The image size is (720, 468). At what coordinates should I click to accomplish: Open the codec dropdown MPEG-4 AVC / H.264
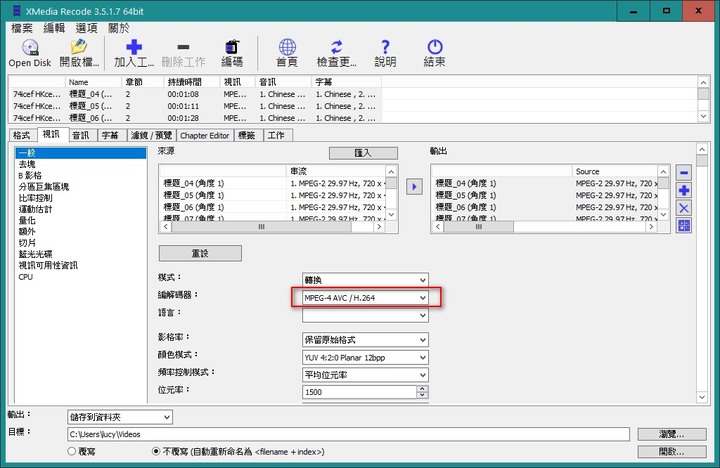[365, 298]
